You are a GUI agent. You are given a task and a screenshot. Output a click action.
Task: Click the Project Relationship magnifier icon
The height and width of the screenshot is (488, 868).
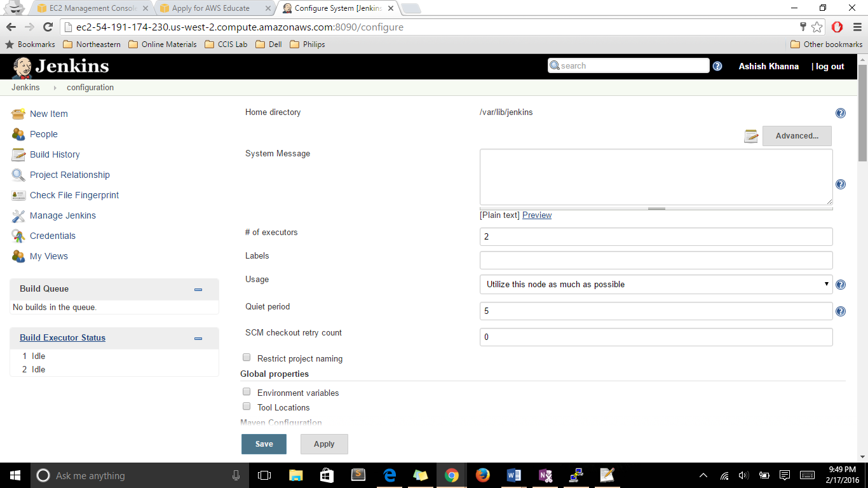point(18,175)
